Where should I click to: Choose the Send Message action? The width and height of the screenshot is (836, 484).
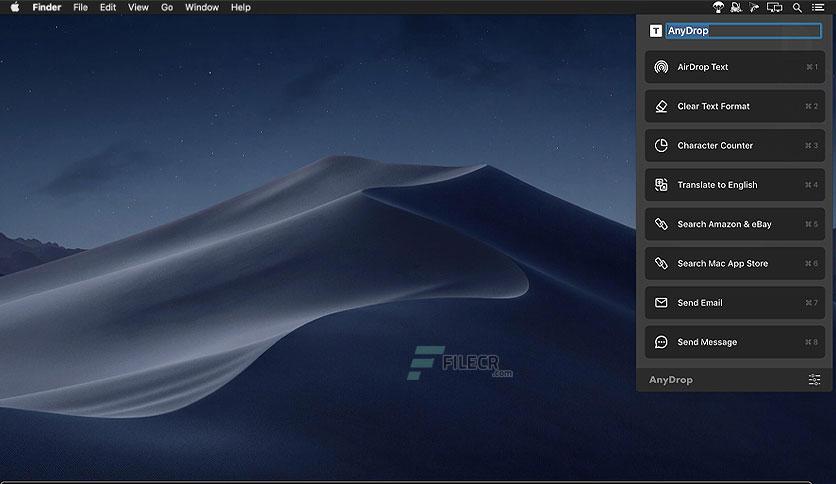click(x=735, y=342)
